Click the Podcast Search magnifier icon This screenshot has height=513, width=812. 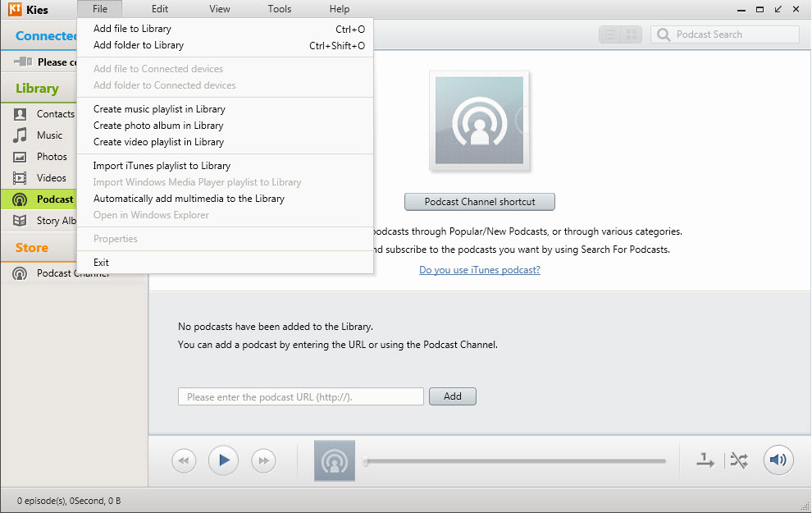pos(664,34)
